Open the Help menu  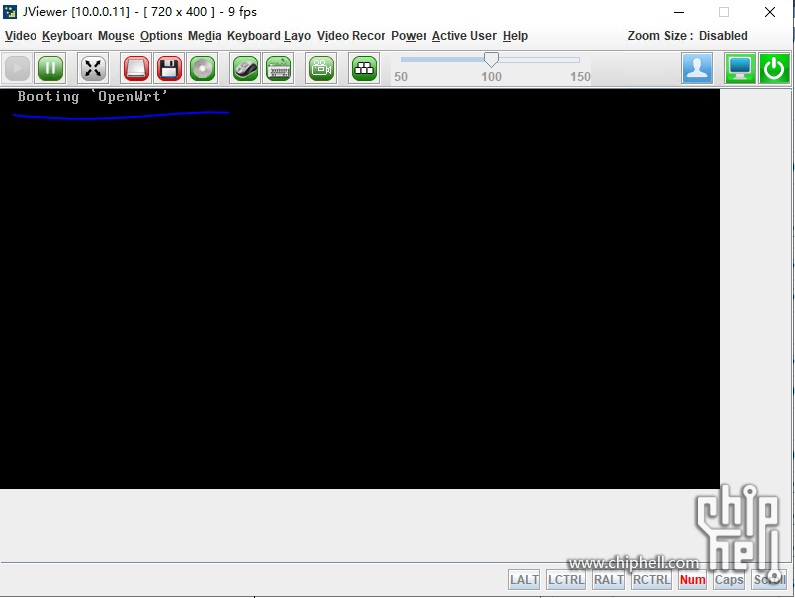(515, 36)
